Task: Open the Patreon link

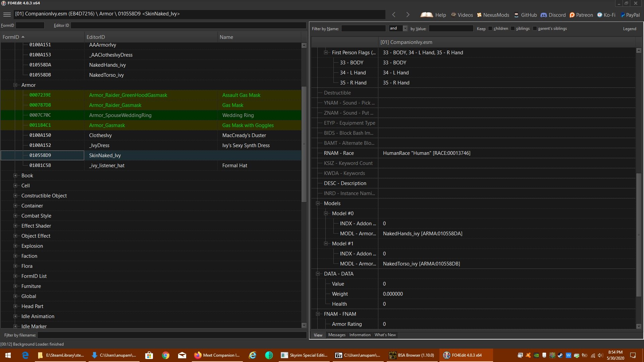Action: (x=581, y=15)
